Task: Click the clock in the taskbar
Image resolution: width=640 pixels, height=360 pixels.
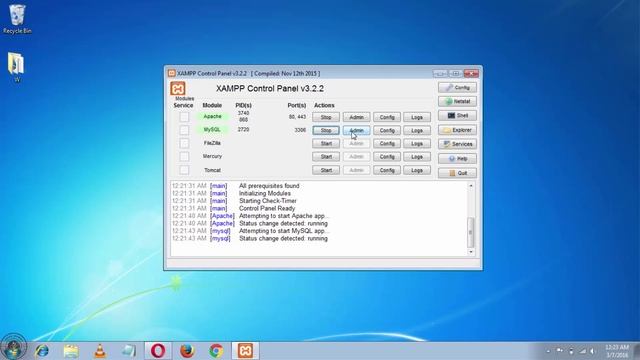Action: click(617, 351)
